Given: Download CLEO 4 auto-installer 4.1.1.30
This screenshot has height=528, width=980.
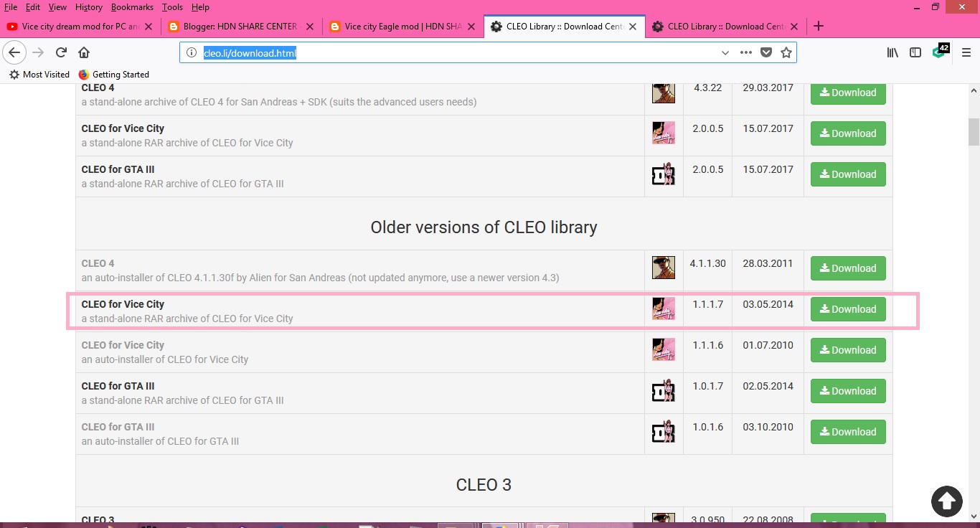Looking at the screenshot, I should point(848,268).
